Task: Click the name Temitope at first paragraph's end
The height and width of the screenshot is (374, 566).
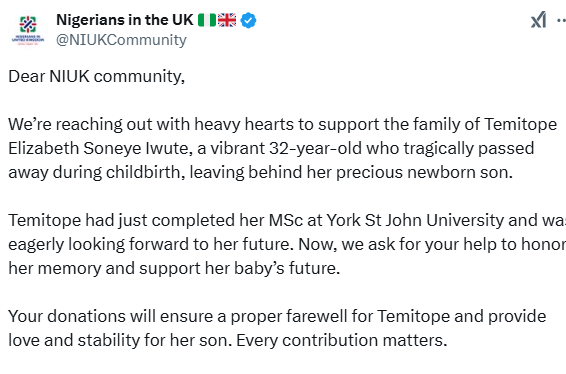Action: [520, 124]
